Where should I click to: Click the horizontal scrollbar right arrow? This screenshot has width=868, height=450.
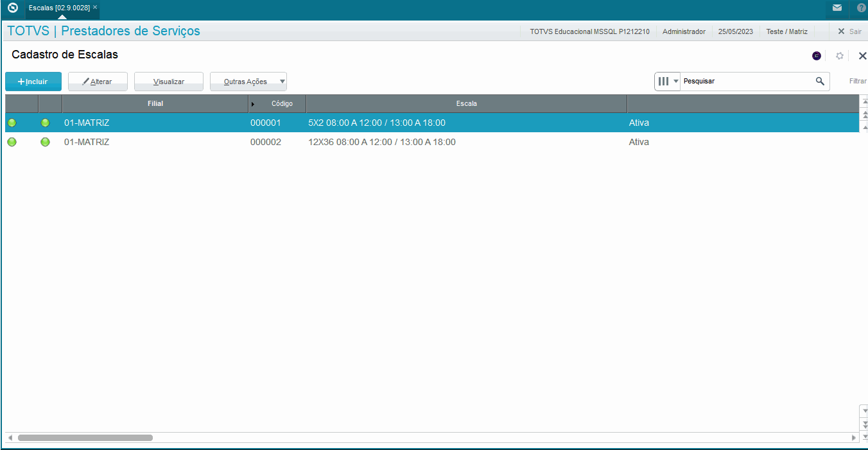coord(854,438)
